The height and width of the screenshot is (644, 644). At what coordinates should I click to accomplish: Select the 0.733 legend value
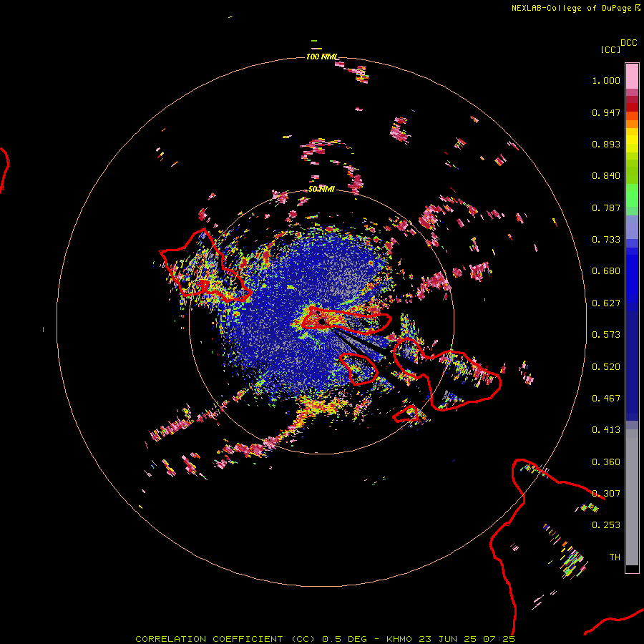[606, 240]
